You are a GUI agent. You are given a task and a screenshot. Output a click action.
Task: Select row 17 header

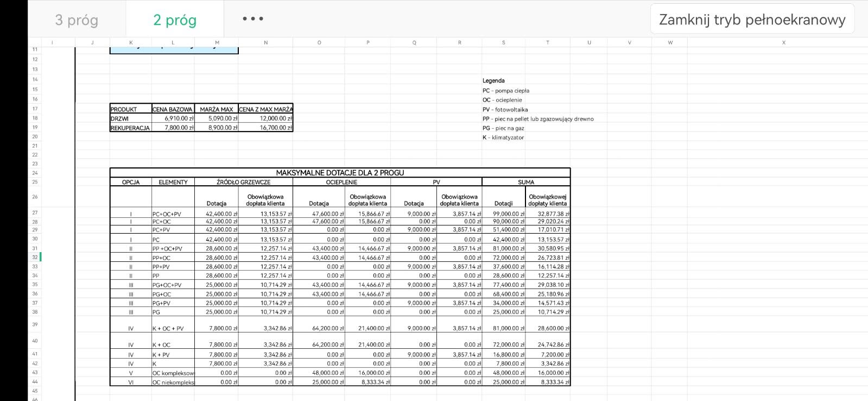point(35,109)
